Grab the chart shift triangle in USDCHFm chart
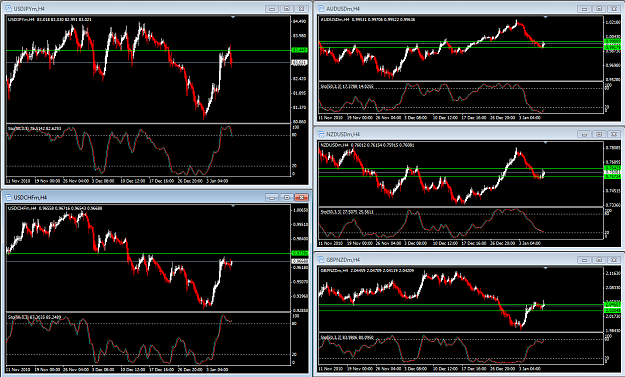The width and height of the screenshot is (625, 377). tap(233, 206)
